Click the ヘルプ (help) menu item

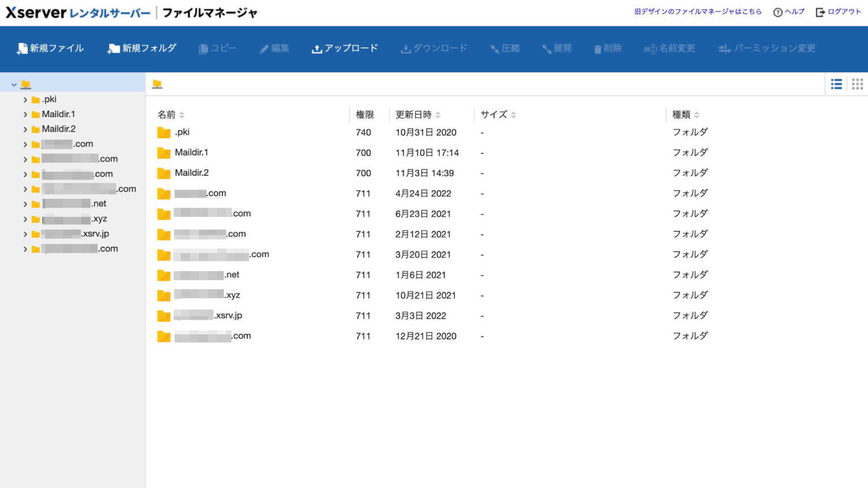pos(789,11)
